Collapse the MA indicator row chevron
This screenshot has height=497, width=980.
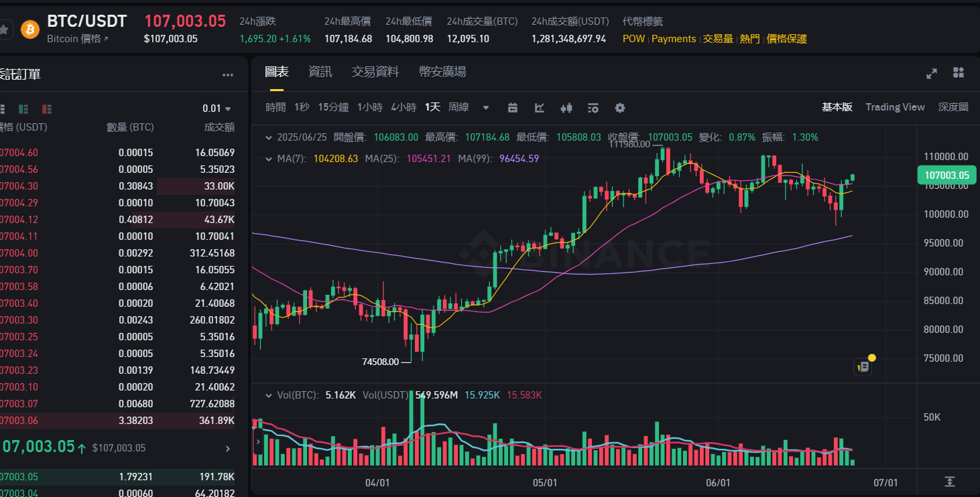(269, 159)
